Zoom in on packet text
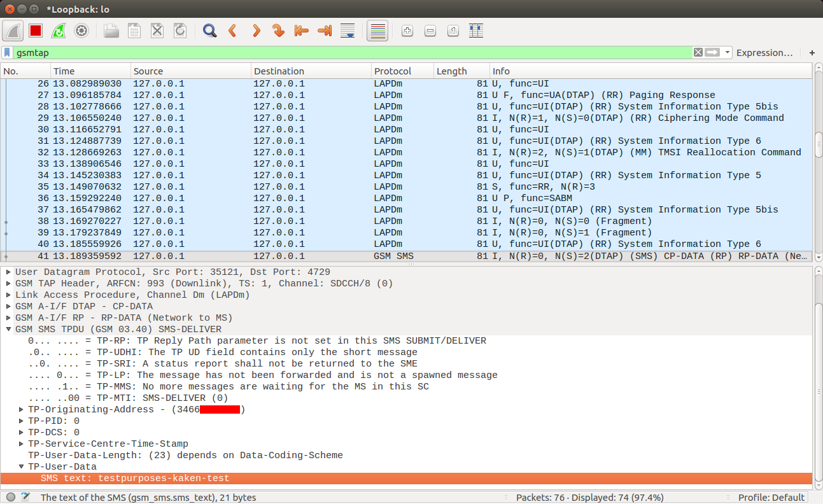The width and height of the screenshot is (823, 504). [407, 31]
